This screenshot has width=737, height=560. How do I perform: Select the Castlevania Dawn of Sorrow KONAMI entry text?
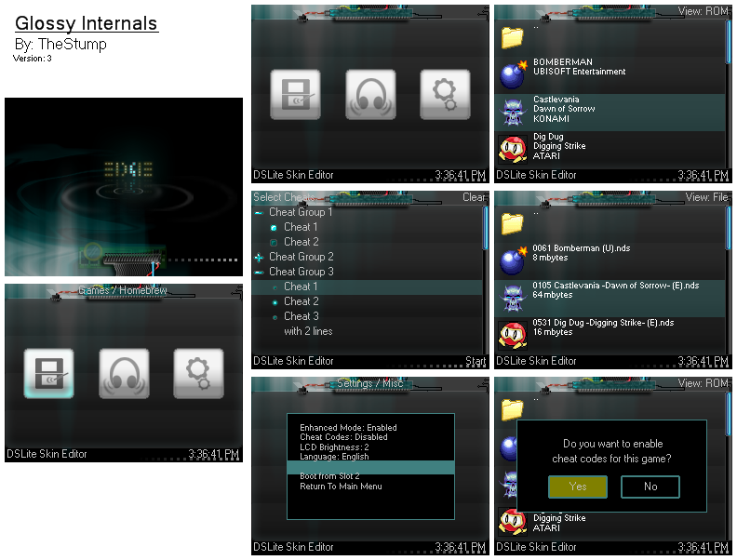tap(564, 109)
